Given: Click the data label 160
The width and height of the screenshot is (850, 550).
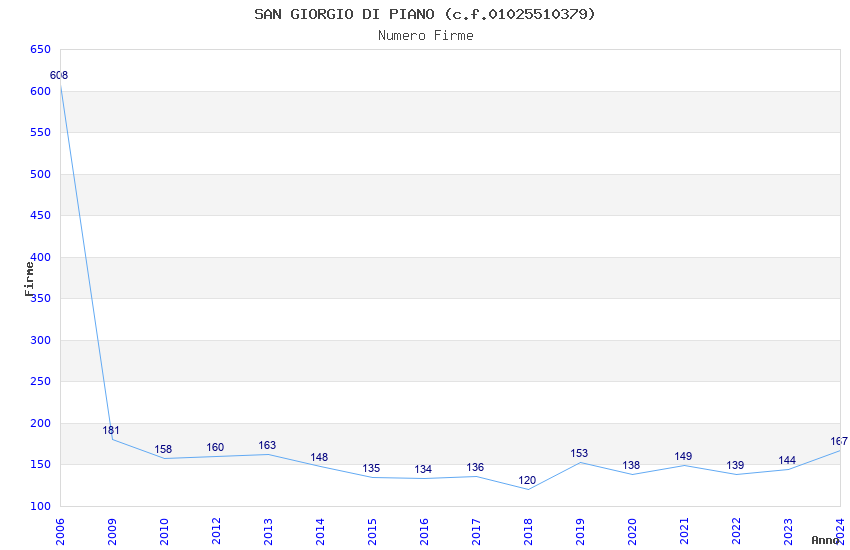Looking at the screenshot, I should 215,447.
